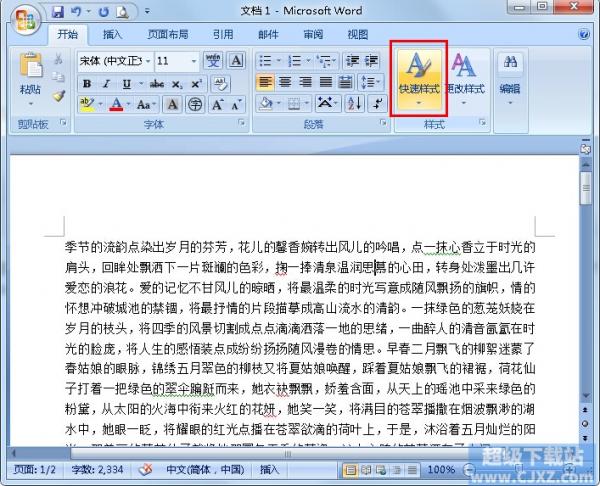Image resolution: width=600 pixels, height=486 pixels.
Task: Open the 页面布局 ribbon tab
Action: click(x=166, y=34)
